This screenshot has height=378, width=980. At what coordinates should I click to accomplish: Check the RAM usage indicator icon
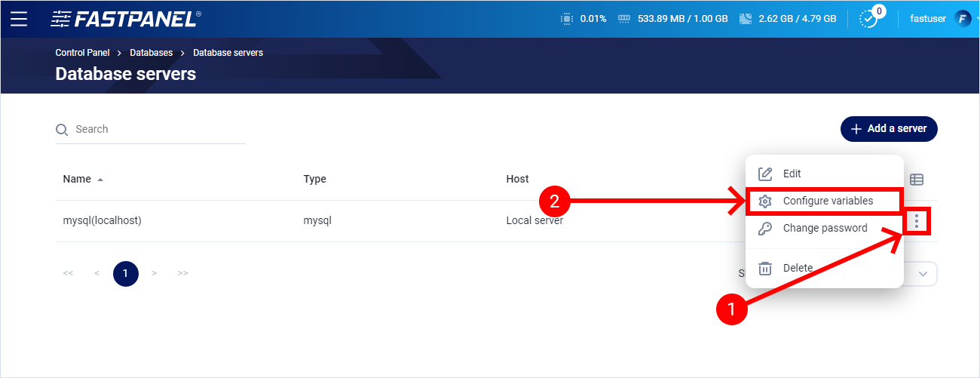click(624, 19)
